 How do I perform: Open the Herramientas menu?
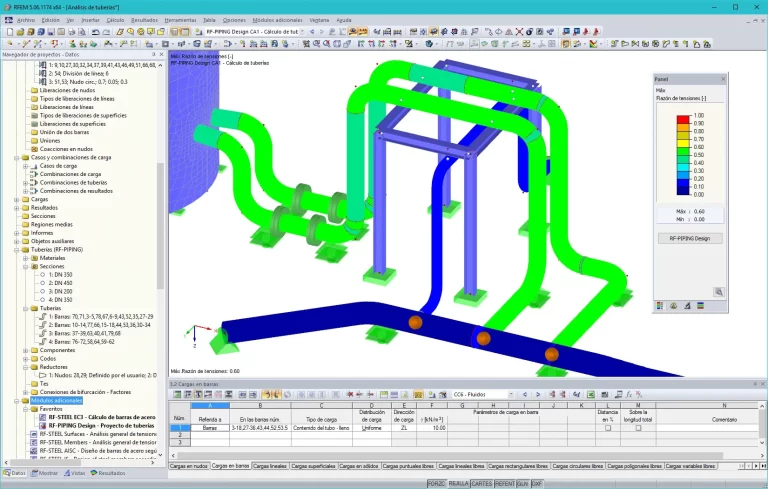click(x=180, y=20)
